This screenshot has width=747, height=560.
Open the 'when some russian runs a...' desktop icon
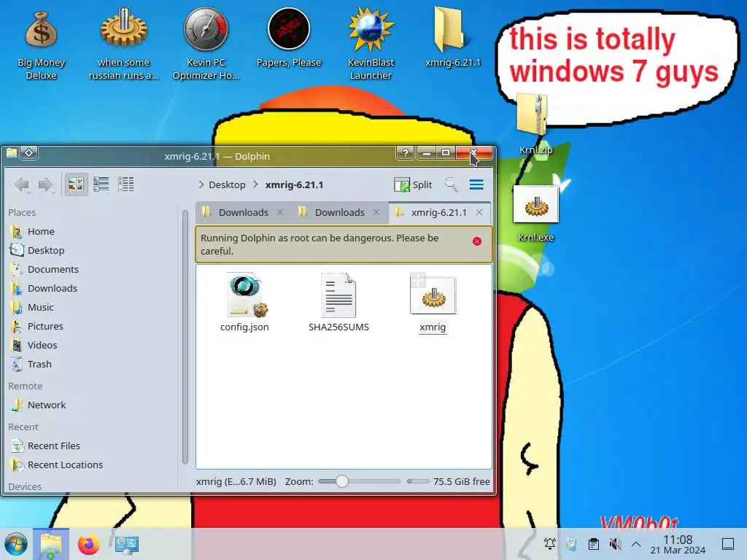124,44
